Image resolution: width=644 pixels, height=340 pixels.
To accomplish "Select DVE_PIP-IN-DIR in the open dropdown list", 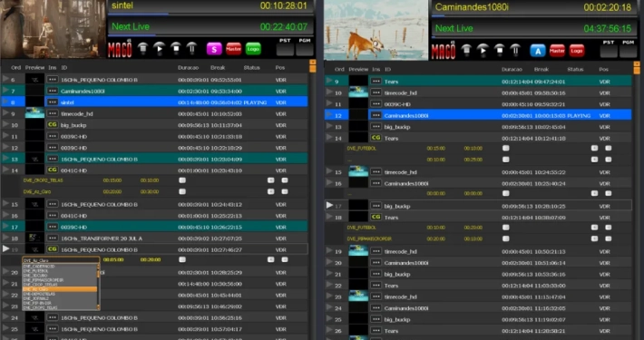I will point(60,303).
